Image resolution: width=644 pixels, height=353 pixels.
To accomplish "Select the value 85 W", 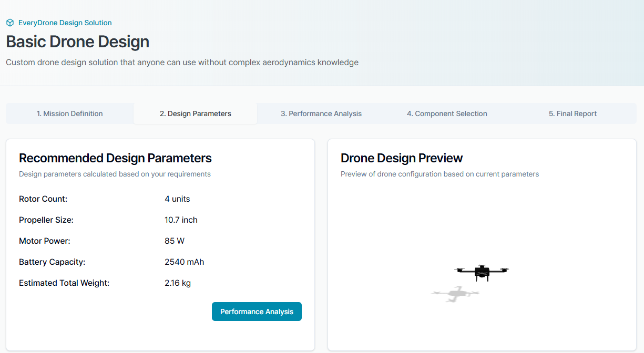I will coord(175,241).
